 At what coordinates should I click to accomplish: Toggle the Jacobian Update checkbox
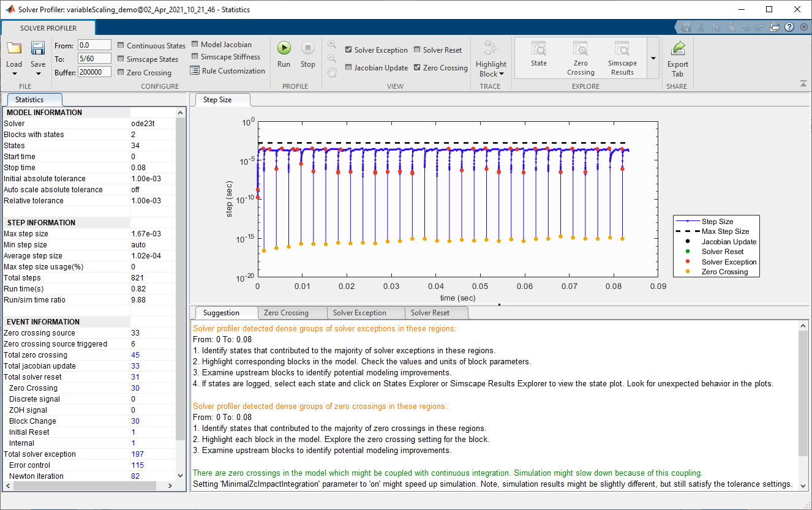[348, 68]
